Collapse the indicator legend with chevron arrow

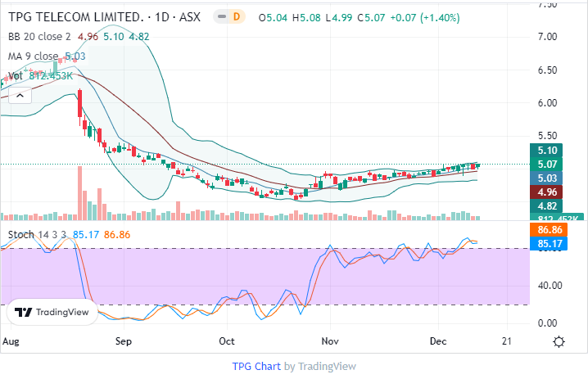point(19,95)
